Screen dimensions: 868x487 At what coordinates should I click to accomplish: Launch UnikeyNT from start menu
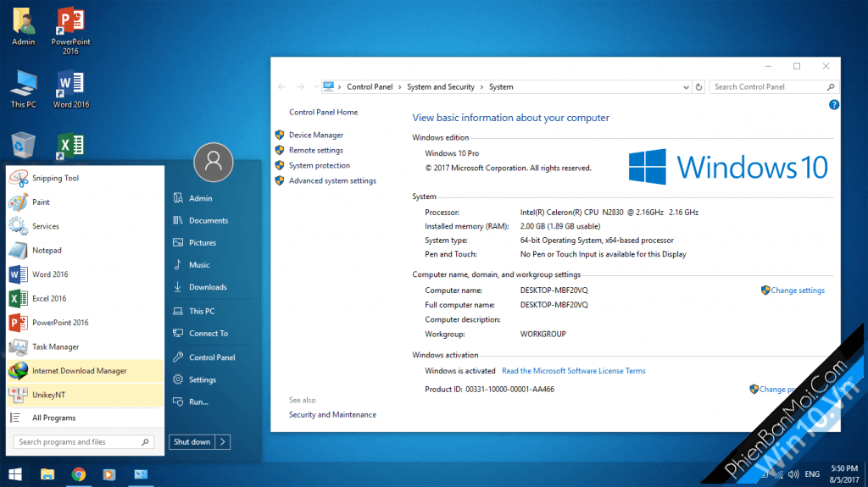click(85, 395)
